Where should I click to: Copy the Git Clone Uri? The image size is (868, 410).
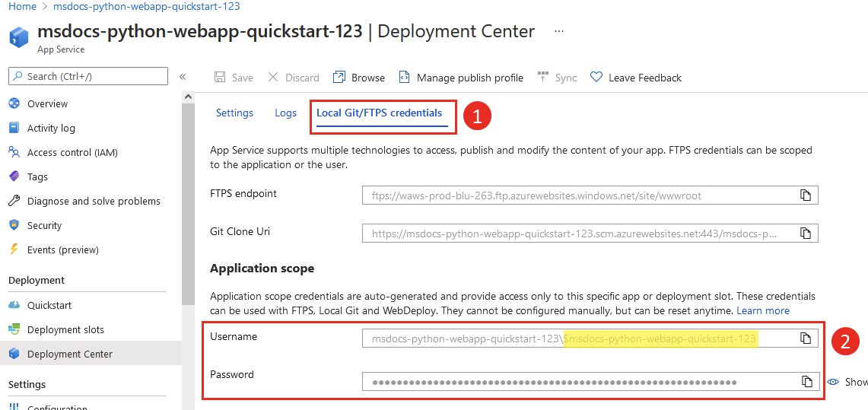coord(806,233)
